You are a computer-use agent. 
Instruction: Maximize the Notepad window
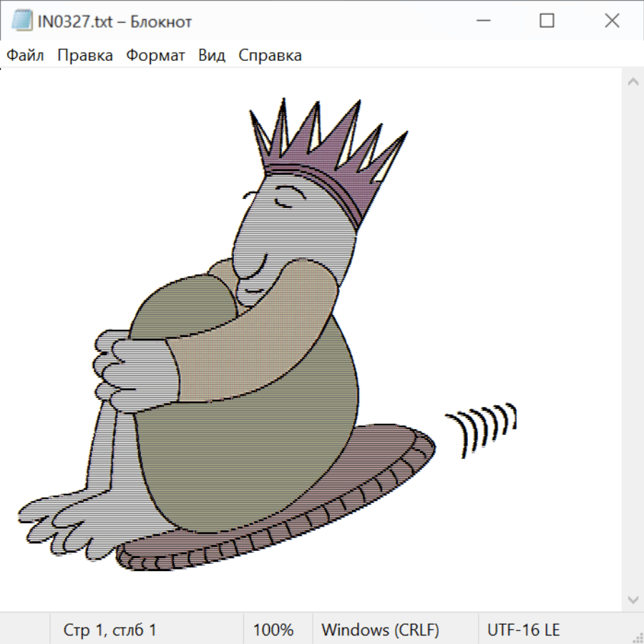point(547,21)
